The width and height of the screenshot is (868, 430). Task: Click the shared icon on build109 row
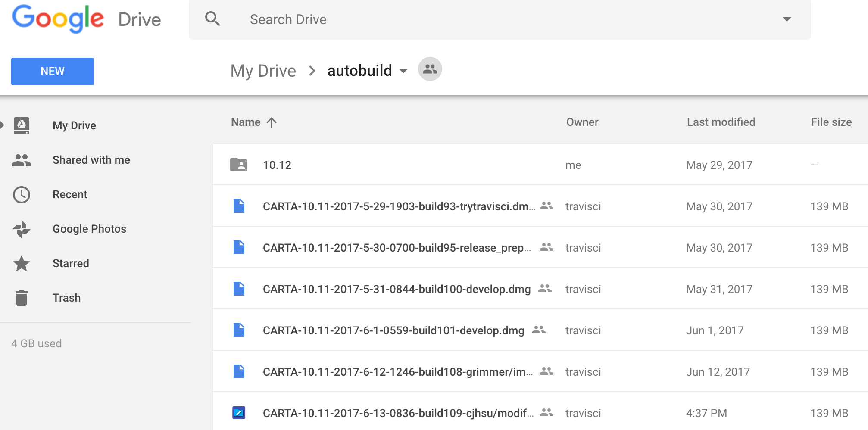pos(546,412)
